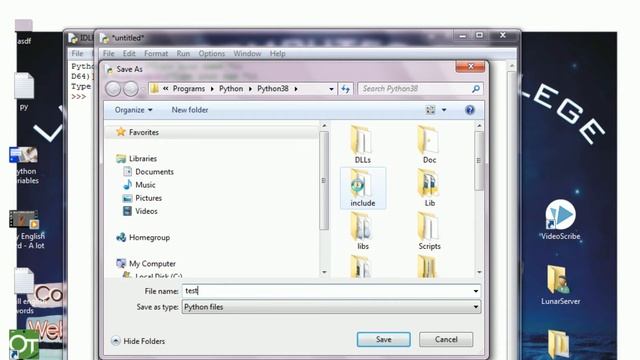Open the libs folder
Viewport: 640px width, 360px height.
coord(362,231)
